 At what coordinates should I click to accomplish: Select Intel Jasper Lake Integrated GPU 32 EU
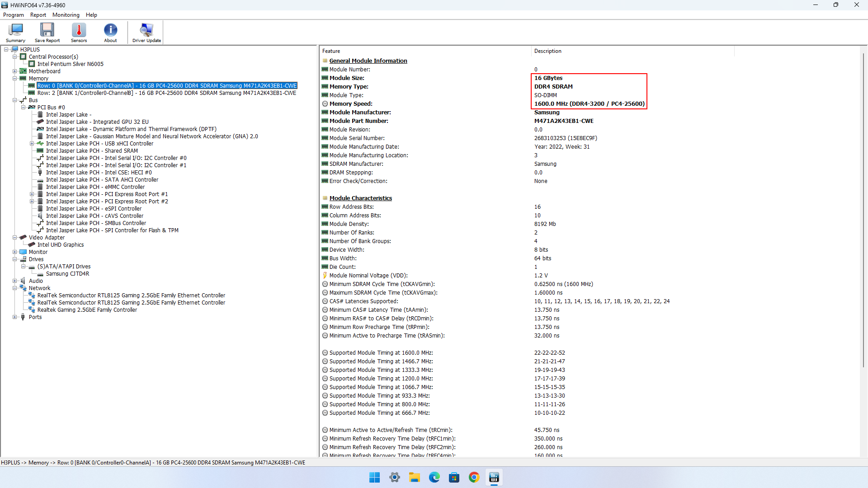coord(97,122)
